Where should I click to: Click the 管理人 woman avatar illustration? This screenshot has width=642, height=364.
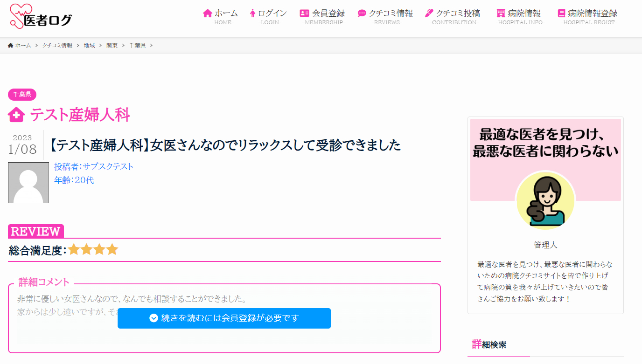(545, 201)
